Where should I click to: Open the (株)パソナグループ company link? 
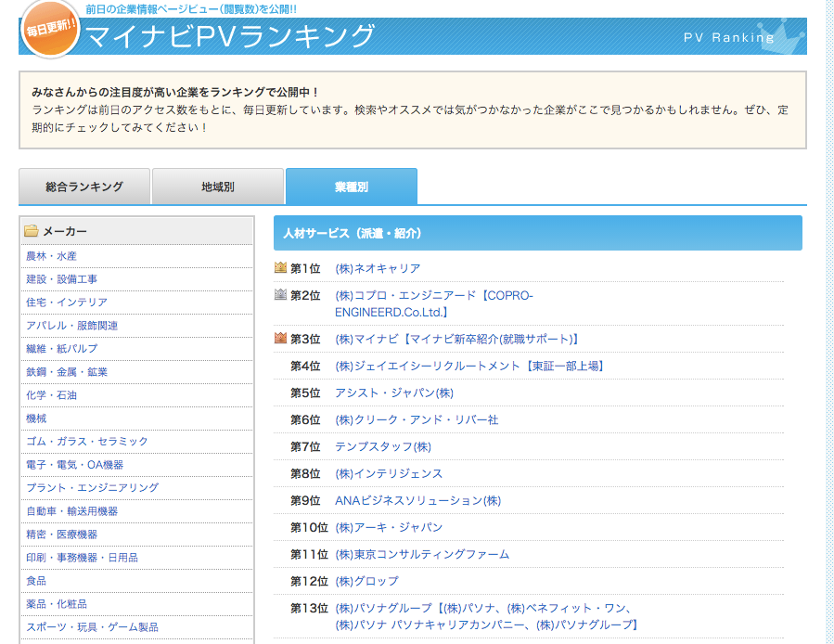click(x=486, y=616)
